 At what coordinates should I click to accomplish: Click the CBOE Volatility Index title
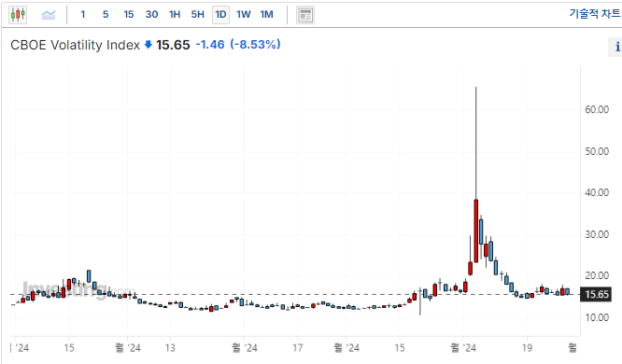click(x=75, y=45)
